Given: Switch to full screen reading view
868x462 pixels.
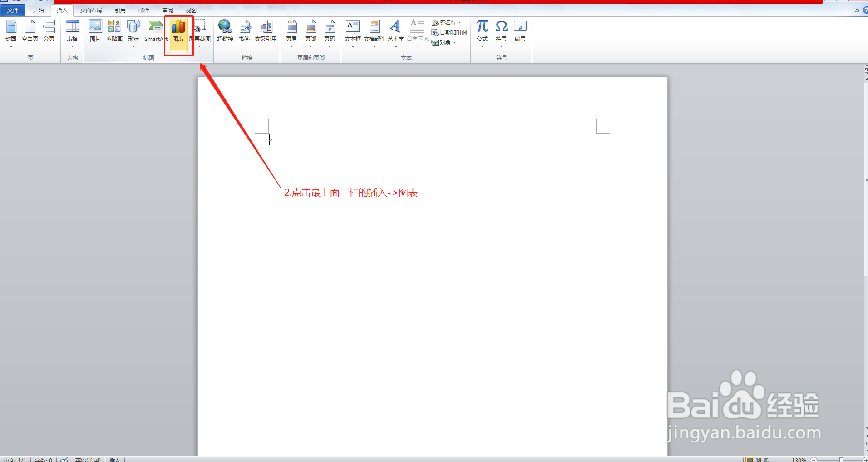Looking at the screenshot, I should (759, 460).
